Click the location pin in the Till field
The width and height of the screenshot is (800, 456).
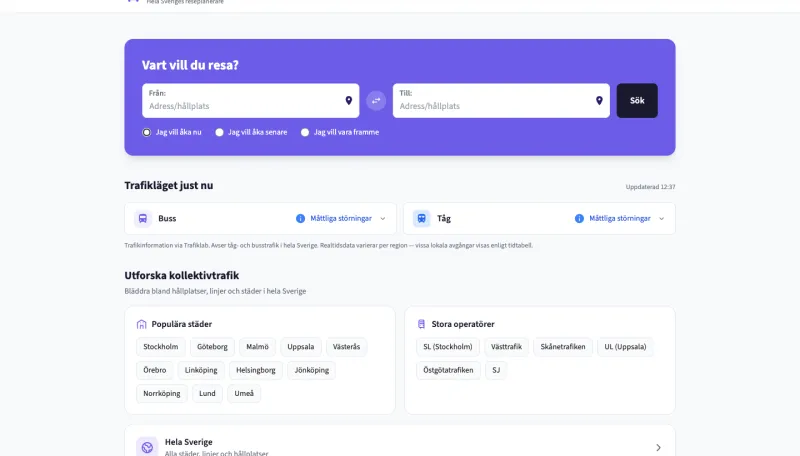coord(599,100)
